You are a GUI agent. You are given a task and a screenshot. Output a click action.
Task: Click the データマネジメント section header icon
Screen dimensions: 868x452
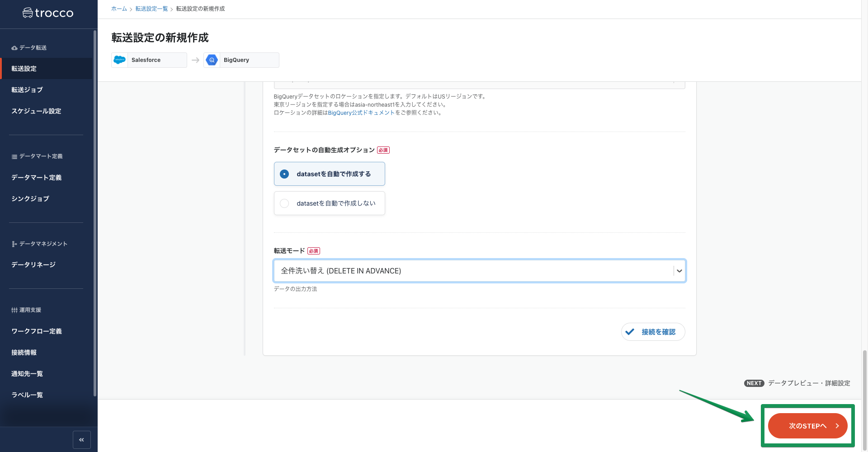(14, 244)
